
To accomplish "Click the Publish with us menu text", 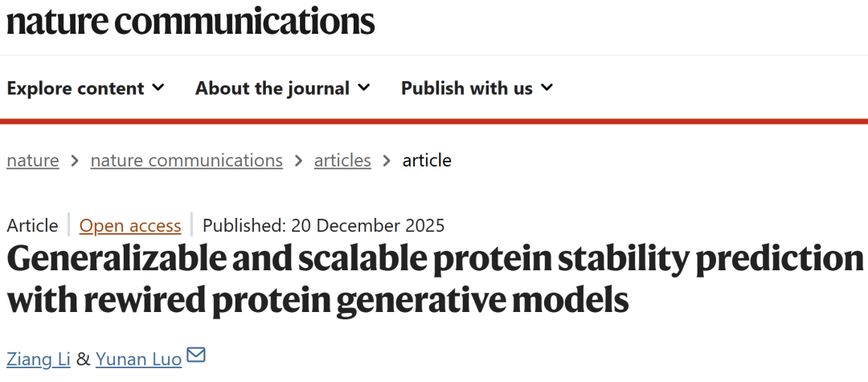I will click(467, 88).
